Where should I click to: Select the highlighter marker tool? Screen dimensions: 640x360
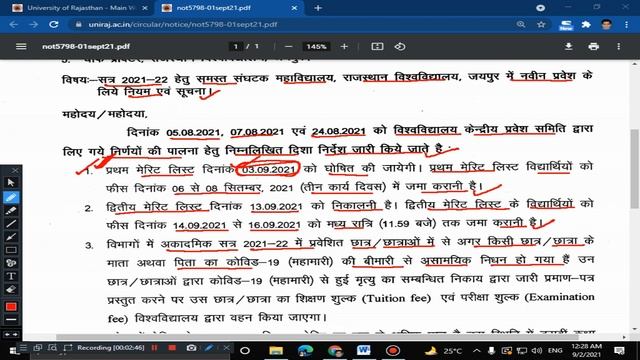click(x=11, y=211)
